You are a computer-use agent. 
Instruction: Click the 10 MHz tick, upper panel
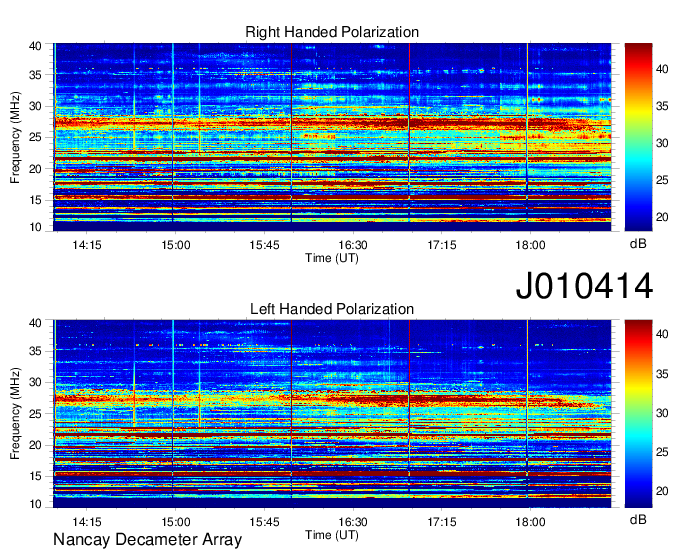(x=35, y=227)
